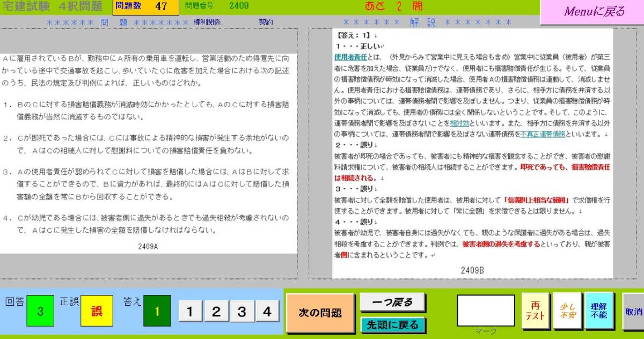Click the 4・・・誤り heading
The image size is (644, 339).
pos(355,222)
